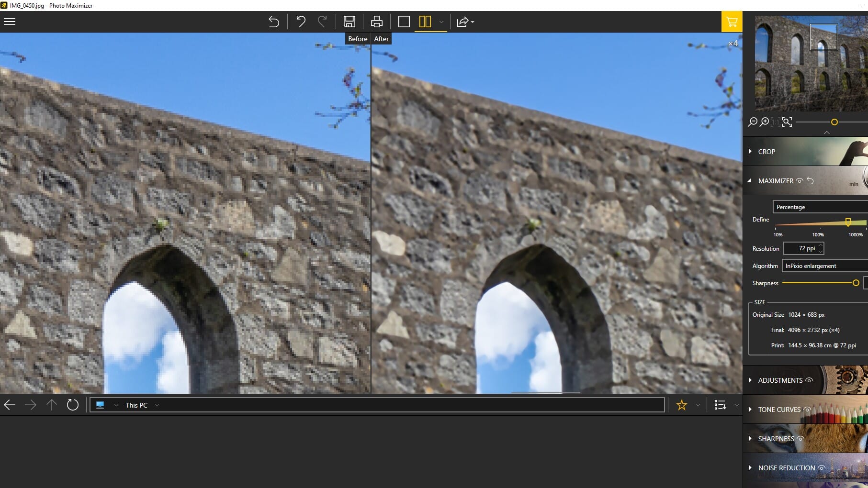
Task: Open the Algorithm dropdown
Action: click(x=824, y=266)
